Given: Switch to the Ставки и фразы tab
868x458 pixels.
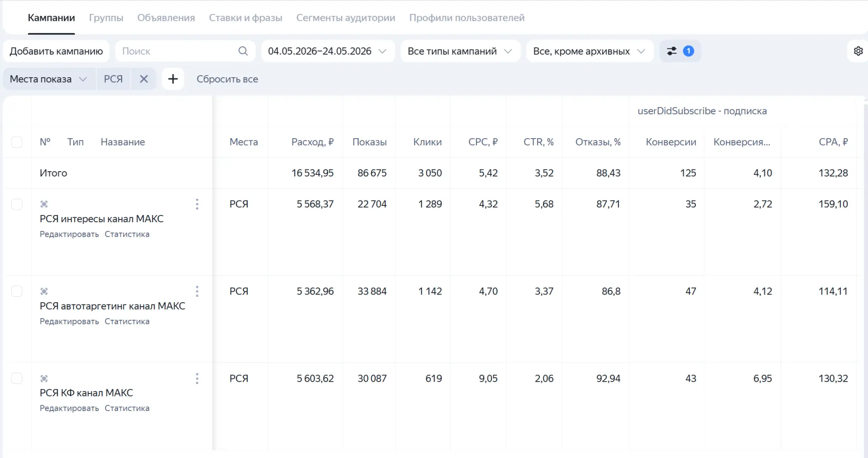Looking at the screenshot, I should [245, 18].
